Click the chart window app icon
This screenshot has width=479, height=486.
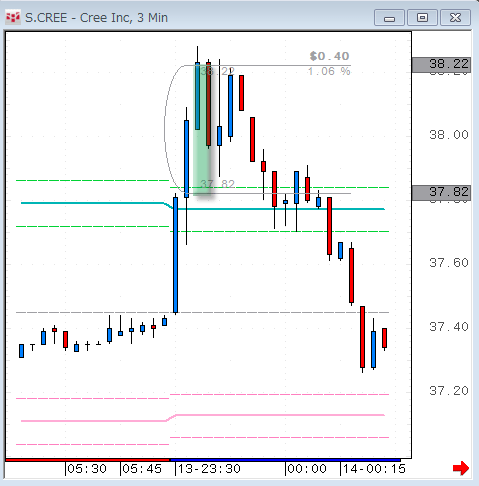(13, 17)
